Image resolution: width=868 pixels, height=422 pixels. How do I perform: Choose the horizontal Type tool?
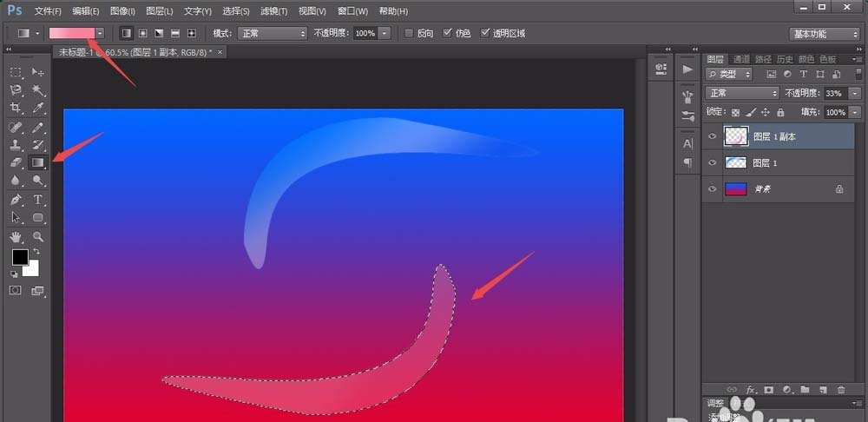[38, 200]
